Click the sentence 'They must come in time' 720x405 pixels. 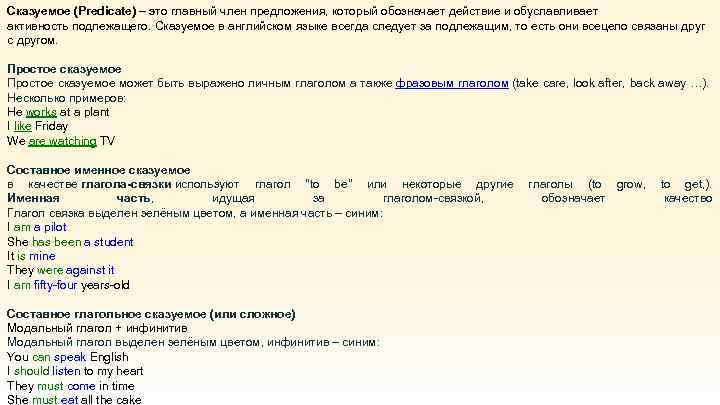[71, 386]
